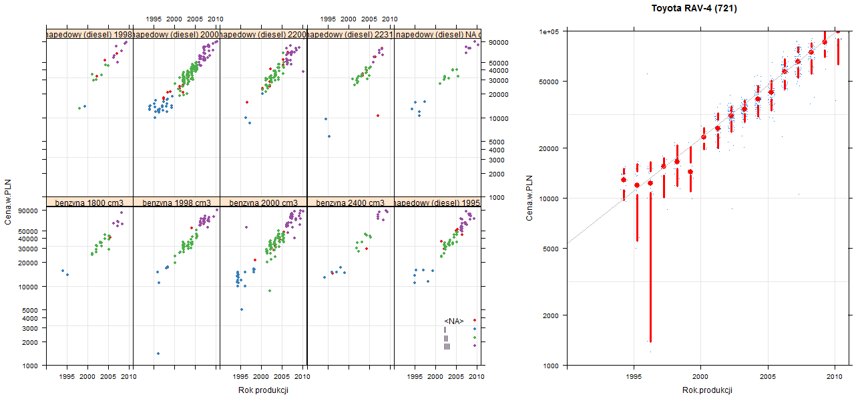This screenshot has height=401, width=868.
Task: Click the "(diesel) 2231" panel header
Action: (351, 34)
